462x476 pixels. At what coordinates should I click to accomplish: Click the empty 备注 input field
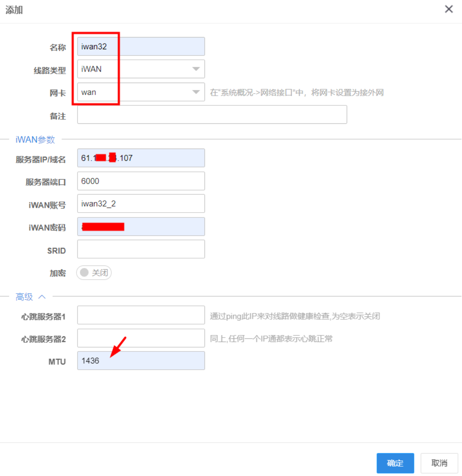coord(212,115)
